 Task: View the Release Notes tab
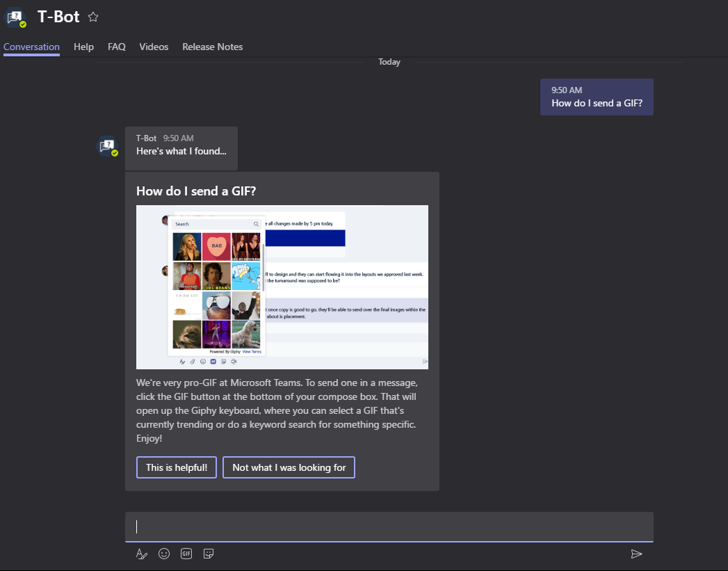(212, 47)
